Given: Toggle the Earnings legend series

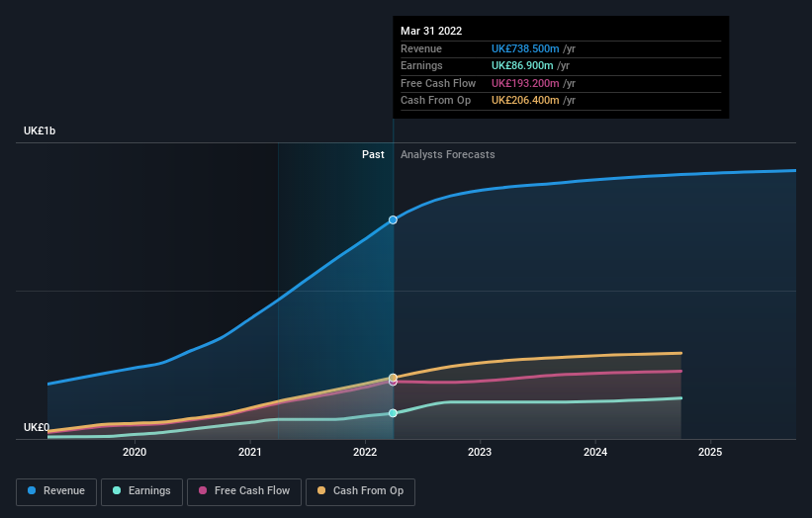Looking at the screenshot, I should [141, 491].
